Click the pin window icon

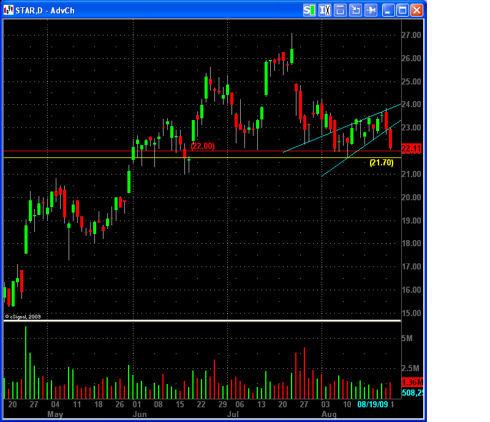click(370, 10)
